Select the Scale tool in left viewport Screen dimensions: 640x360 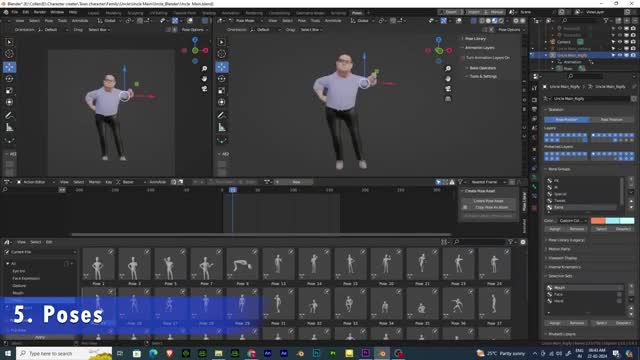click(x=9, y=91)
